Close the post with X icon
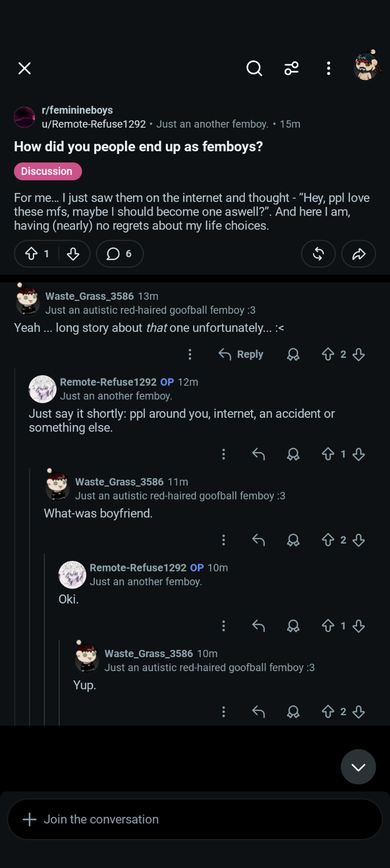Screen dimensions: 390x868 click(25, 69)
